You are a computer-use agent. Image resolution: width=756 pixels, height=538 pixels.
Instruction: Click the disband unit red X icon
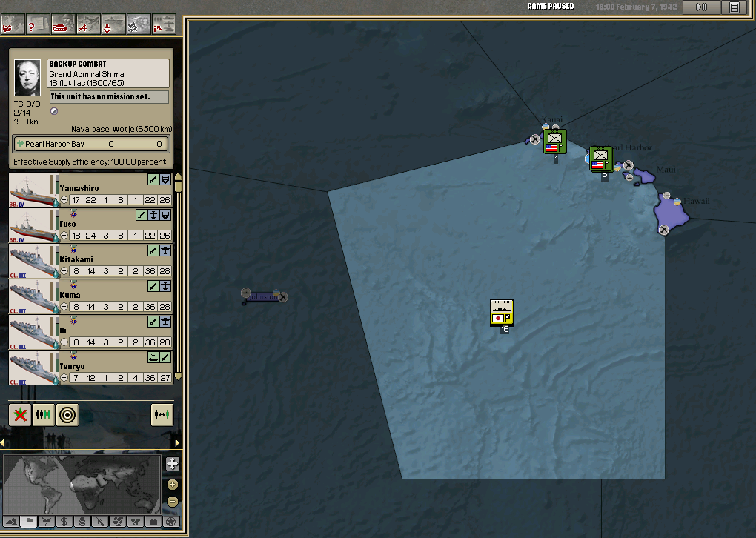[20, 415]
